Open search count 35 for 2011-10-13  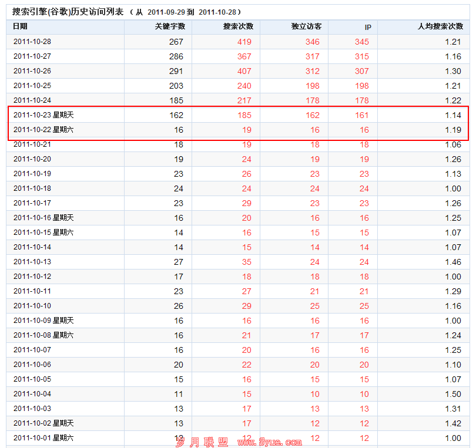246,262
